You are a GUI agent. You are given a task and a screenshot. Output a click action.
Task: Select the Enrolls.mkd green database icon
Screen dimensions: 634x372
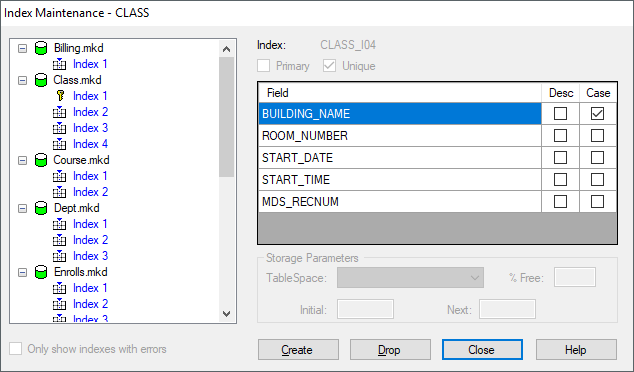[41, 272]
